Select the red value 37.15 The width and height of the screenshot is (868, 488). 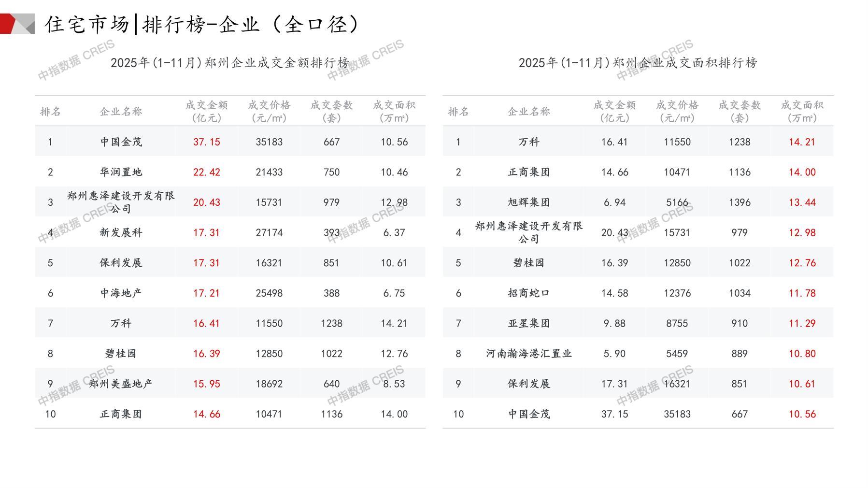(206, 142)
